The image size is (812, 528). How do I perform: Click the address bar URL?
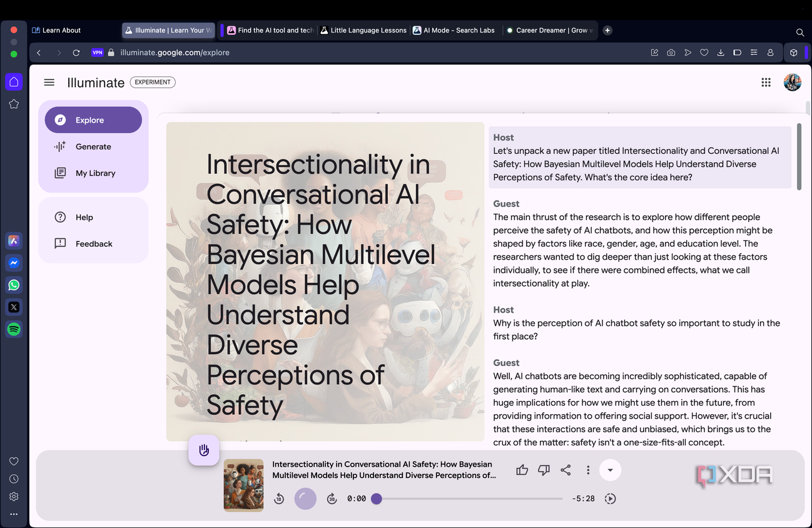(x=175, y=53)
